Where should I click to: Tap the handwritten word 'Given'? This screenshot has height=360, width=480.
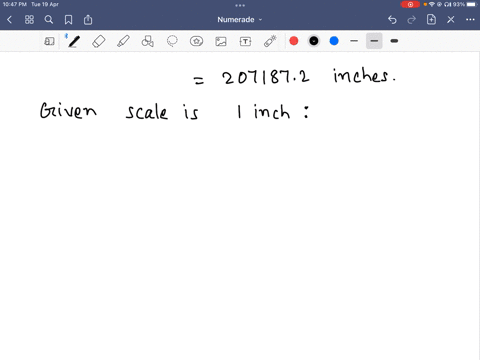tap(68, 110)
